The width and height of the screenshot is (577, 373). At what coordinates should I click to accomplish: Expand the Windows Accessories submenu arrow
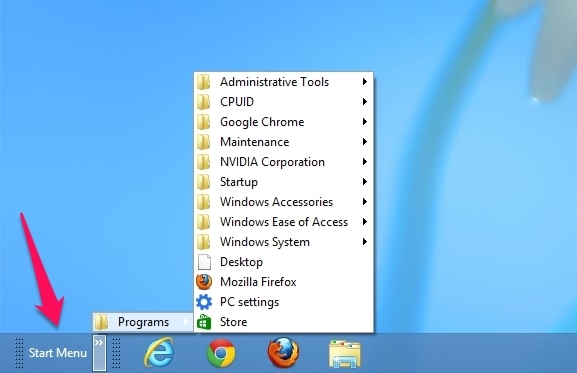pyautogui.click(x=365, y=202)
